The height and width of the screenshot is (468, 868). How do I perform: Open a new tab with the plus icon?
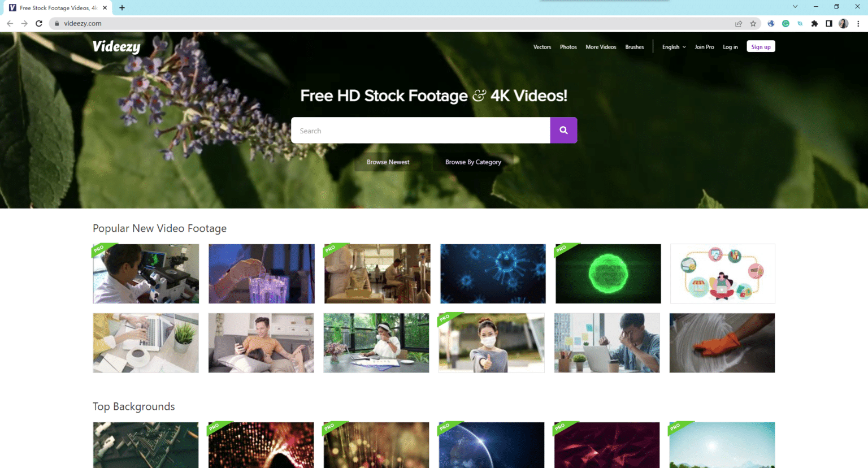point(122,8)
